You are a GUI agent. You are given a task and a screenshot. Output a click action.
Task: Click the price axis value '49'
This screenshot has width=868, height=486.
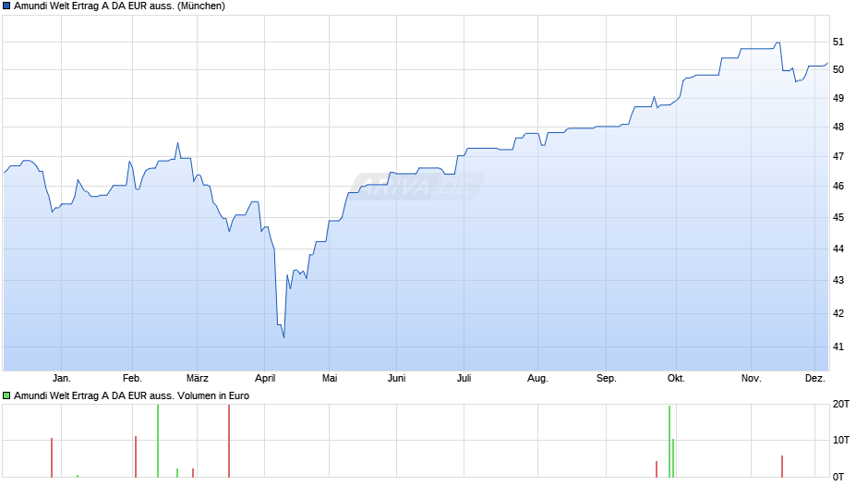838,99
